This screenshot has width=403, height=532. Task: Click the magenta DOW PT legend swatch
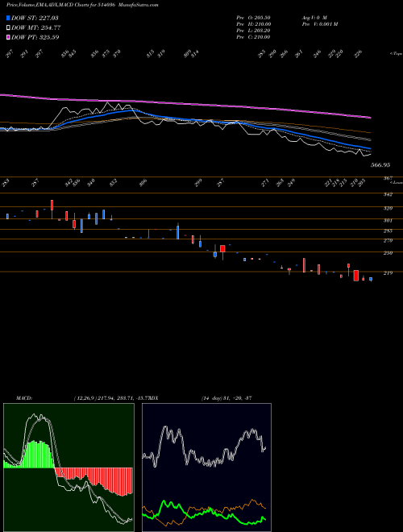(x=8, y=37)
